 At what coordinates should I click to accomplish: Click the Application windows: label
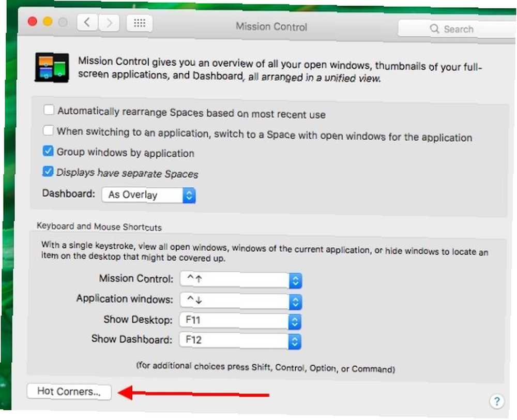click(125, 298)
